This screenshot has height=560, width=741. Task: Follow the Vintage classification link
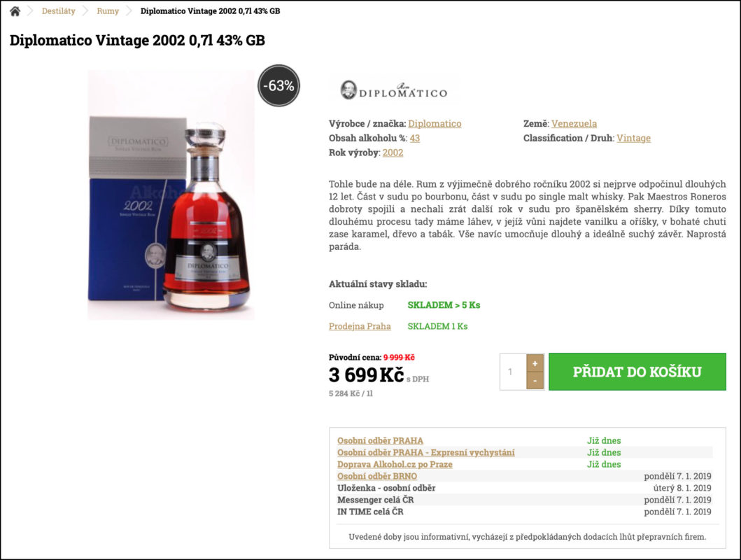click(633, 138)
